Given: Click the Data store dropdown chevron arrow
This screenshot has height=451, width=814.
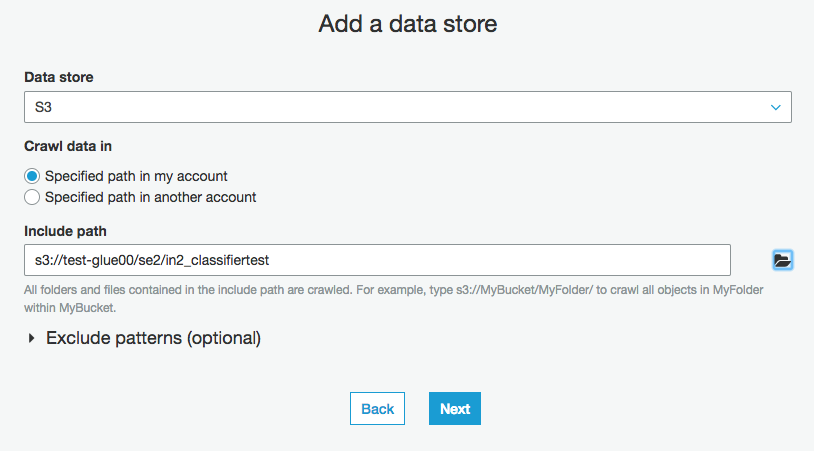Looking at the screenshot, I should pos(776,107).
